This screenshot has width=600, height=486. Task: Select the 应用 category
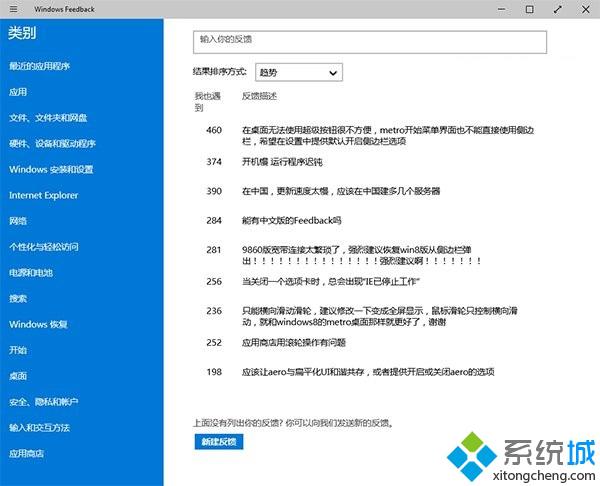[18, 92]
